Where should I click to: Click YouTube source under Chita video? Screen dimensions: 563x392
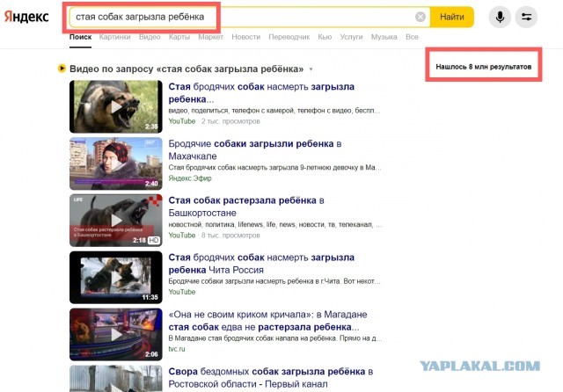[x=182, y=292]
